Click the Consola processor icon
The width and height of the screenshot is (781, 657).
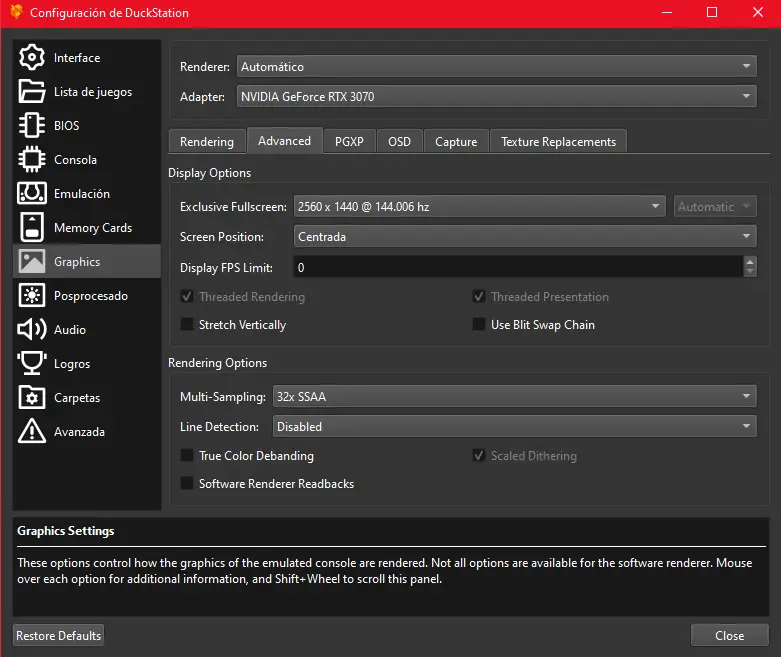click(x=31, y=159)
